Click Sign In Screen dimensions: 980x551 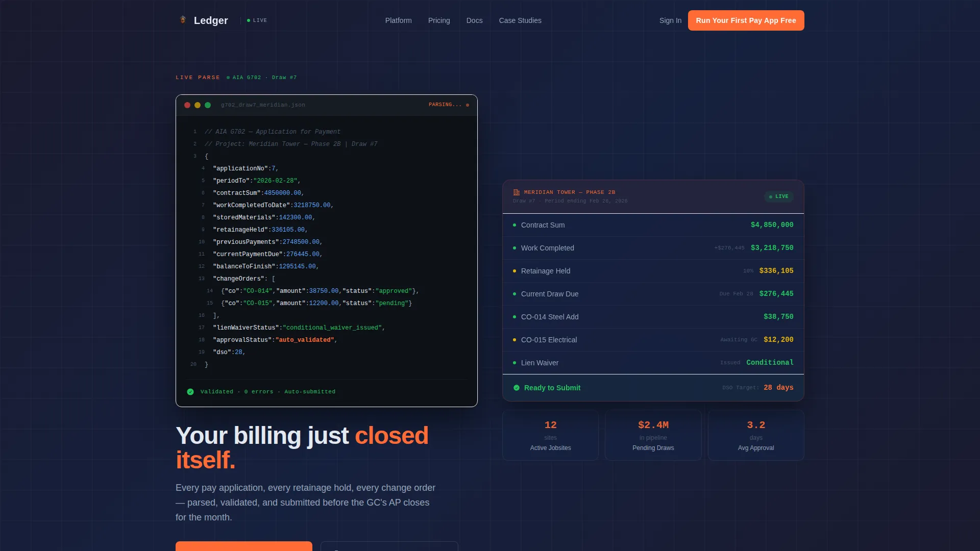tap(670, 20)
